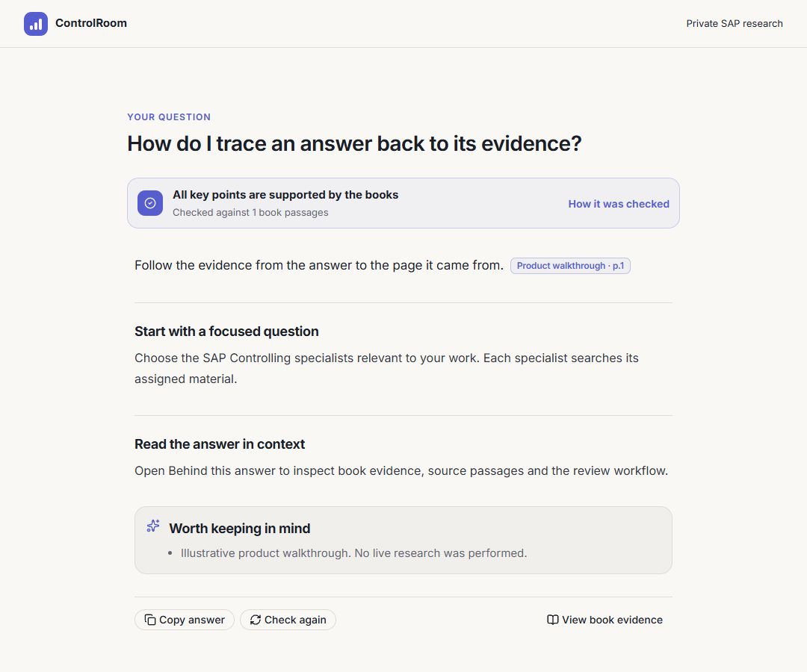Viewport: 807px width, 672px height.
Task: Open the How it was checked link
Action: click(x=619, y=204)
